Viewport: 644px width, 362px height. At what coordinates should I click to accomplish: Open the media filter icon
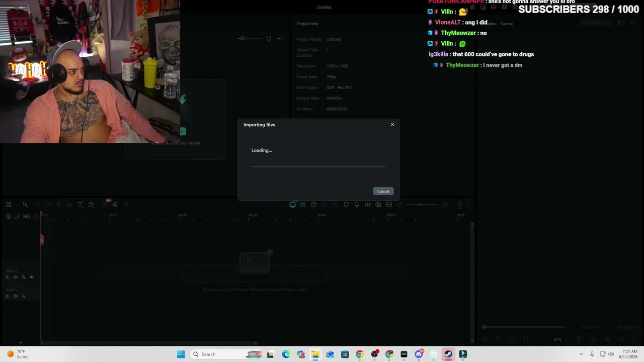click(x=269, y=38)
